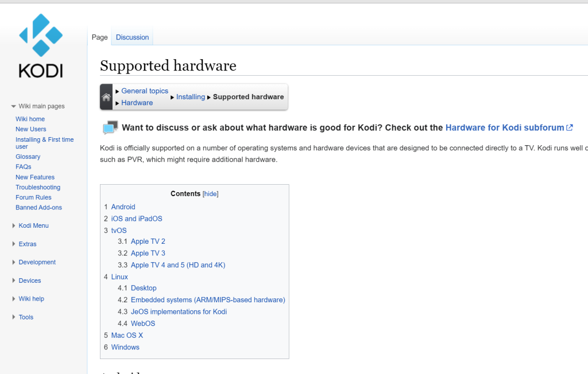Viewport: 588px width, 374px height.
Task: Jump to Apple TV 2 subsection
Action: click(x=148, y=241)
